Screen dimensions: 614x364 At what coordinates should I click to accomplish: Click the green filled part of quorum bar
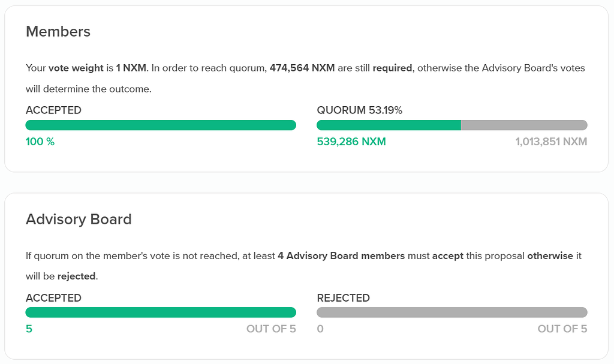[x=389, y=125]
